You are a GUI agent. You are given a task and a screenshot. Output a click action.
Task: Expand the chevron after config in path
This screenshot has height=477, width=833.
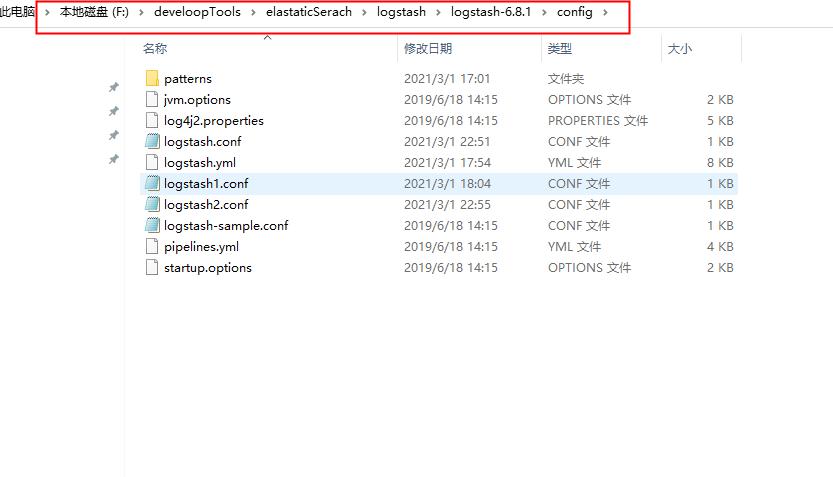pos(605,12)
